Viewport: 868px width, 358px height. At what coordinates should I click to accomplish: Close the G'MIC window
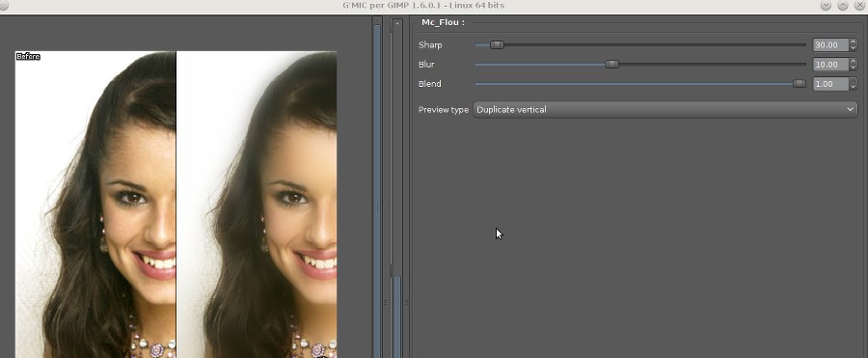click(x=859, y=5)
